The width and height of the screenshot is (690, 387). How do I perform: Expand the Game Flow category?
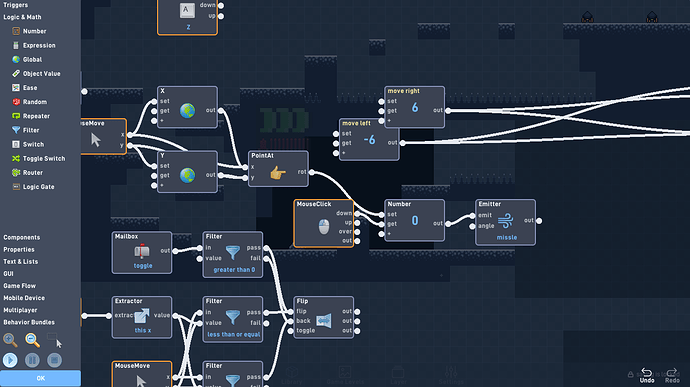[x=20, y=286]
